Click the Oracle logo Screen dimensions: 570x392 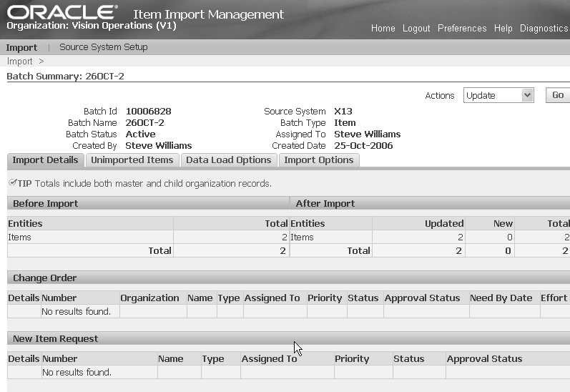pos(62,12)
